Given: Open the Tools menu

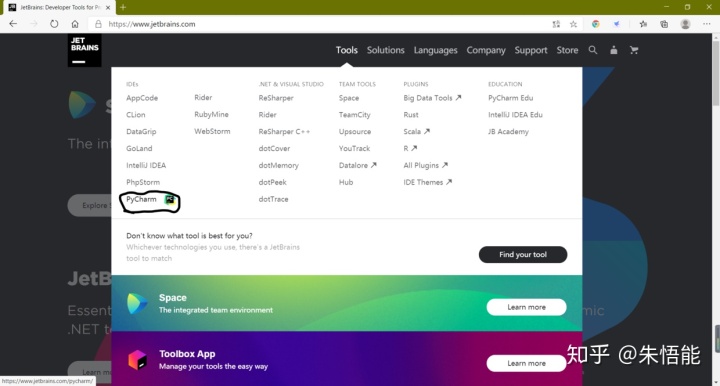Looking at the screenshot, I should (346, 50).
